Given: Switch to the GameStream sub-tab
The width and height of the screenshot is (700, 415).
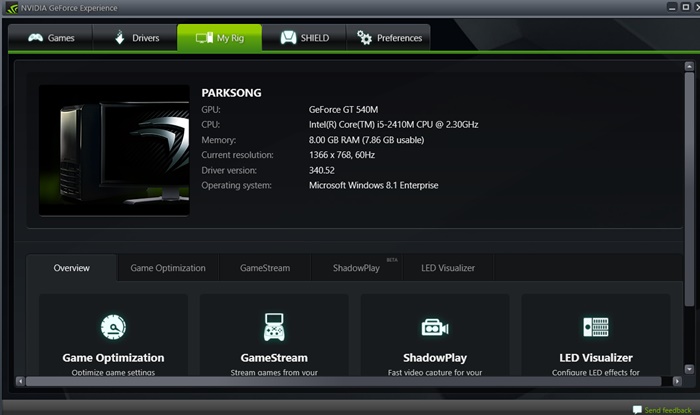Looking at the screenshot, I should (x=265, y=268).
